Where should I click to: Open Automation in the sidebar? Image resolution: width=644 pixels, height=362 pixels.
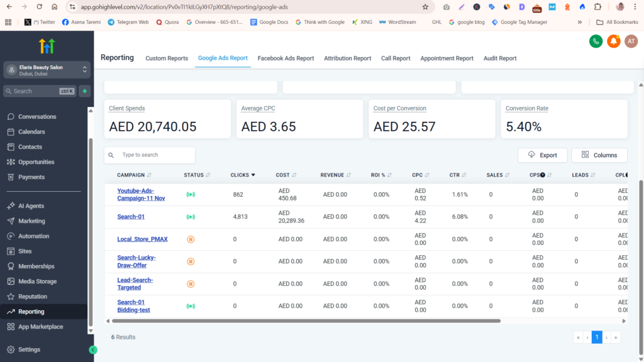pos(33,236)
